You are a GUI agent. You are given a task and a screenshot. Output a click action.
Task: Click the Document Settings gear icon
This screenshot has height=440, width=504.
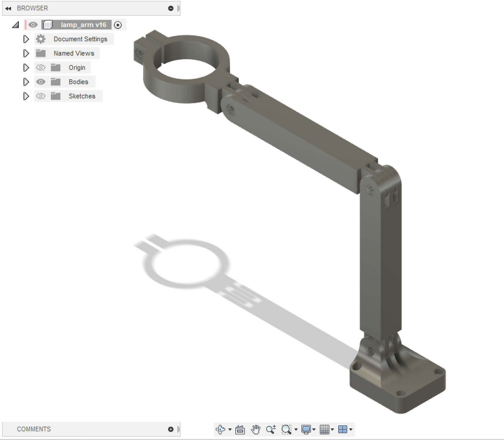point(41,39)
